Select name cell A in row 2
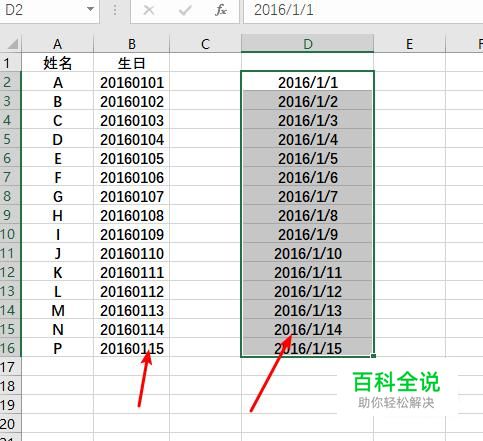This screenshot has height=441, width=483. coord(58,82)
